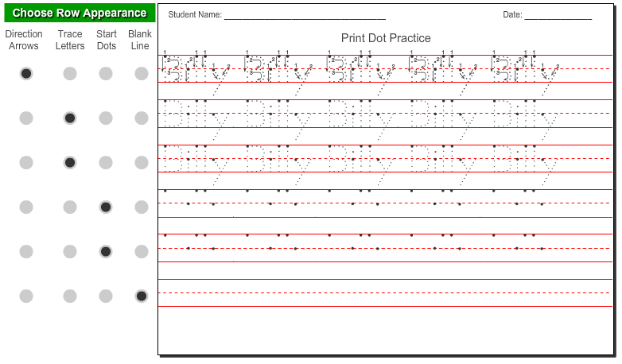Choose Start Dots for the sixth row
The width and height of the screenshot is (622, 364).
click(x=106, y=296)
